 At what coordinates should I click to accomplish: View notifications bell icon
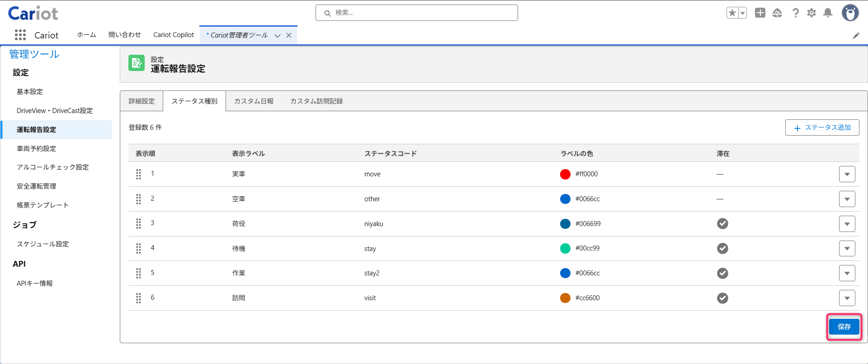tap(828, 13)
